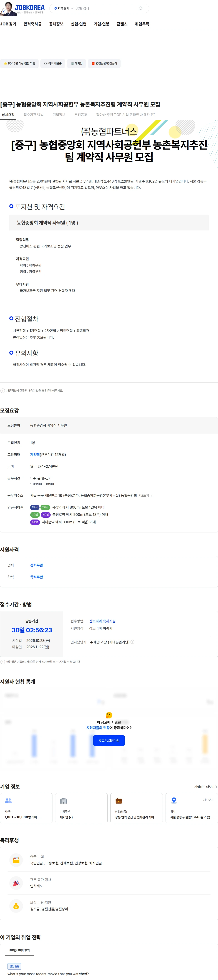
Task: Open the 기업구분 building card
Action: (82, 808)
